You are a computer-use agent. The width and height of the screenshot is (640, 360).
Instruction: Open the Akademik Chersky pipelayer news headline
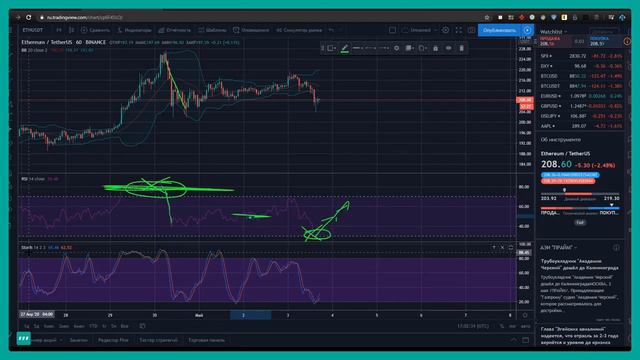(580, 264)
